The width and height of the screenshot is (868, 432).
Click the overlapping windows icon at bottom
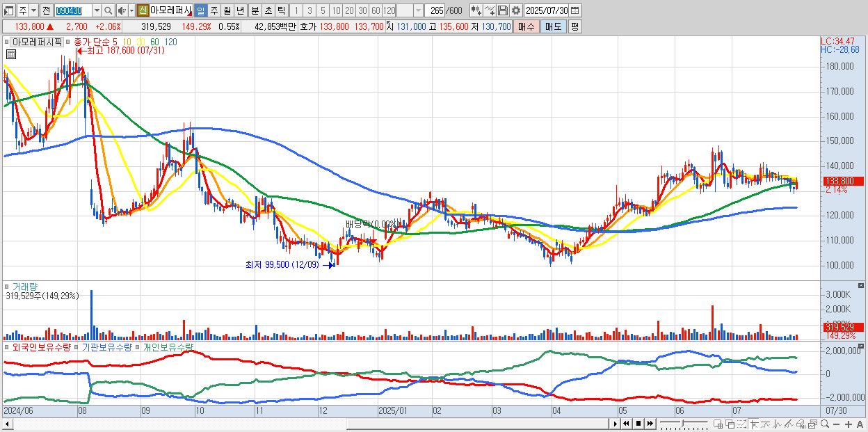(730, 424)
